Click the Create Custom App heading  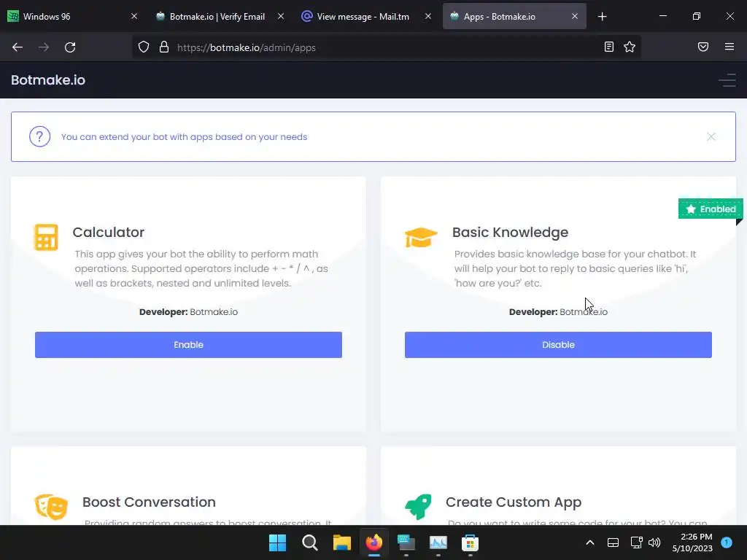(x=514, y=502)
